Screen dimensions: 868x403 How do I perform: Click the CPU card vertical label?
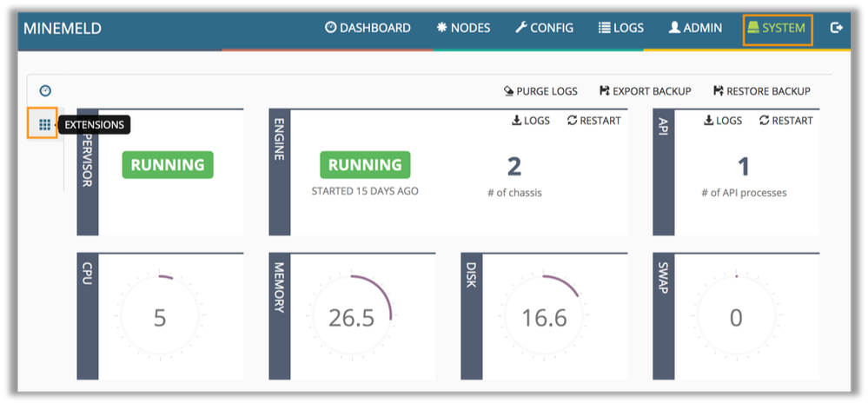88,274
